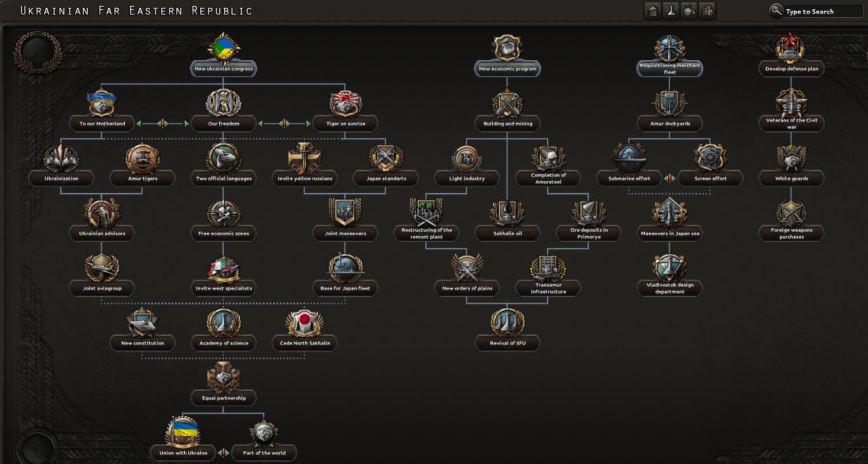This screenshot has width=868, height=464.
Task: Filter focuses by research flask icon
Action: point(671,11)
